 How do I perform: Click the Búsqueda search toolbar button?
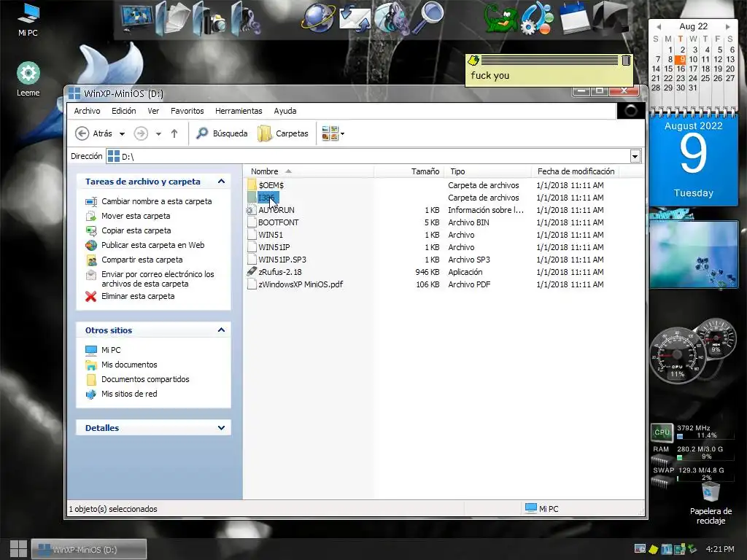click(222, 134)
